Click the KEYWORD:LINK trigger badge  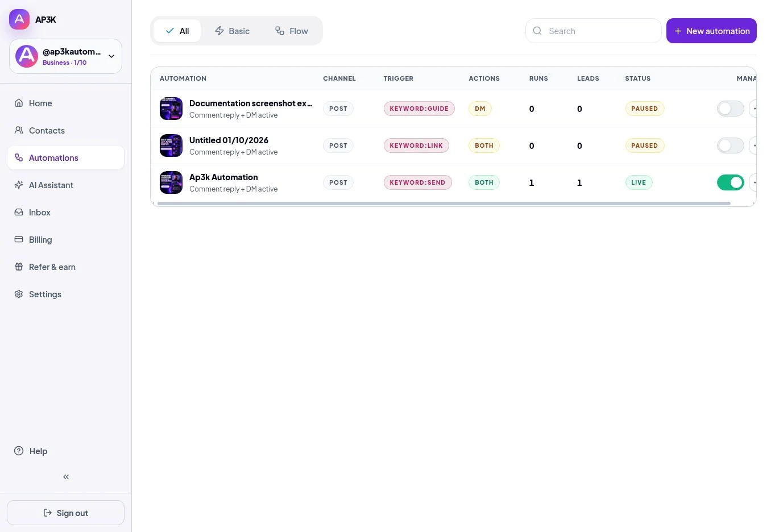click(416, 146)
